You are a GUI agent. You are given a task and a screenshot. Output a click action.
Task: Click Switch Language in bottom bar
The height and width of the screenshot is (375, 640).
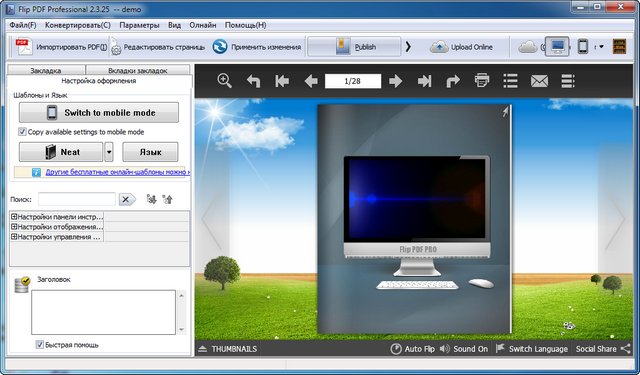pos(532,349)
